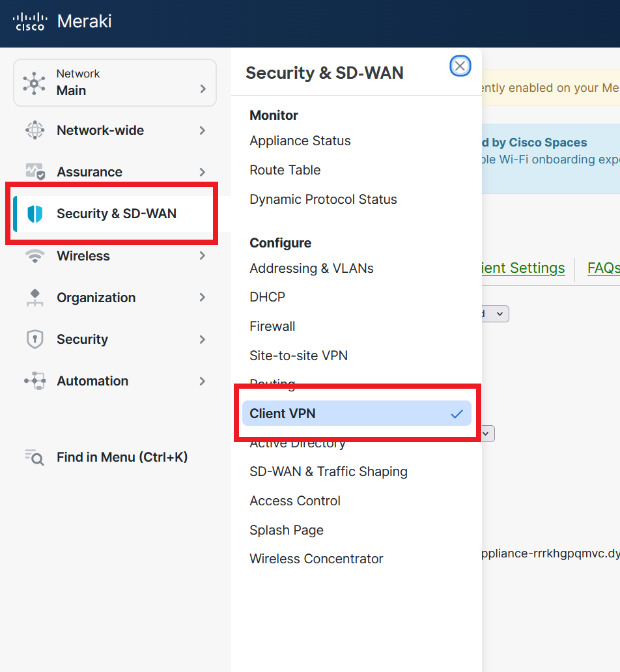Open Addressing & VLANs settings
The width and height of the screenshot is (620, 672).
point(312,268)
